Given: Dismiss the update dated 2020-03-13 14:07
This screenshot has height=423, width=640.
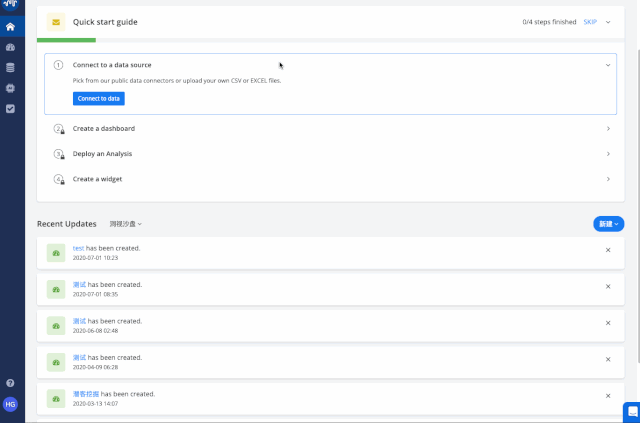Looking at the screenshot, I should [x=608, y=396].
